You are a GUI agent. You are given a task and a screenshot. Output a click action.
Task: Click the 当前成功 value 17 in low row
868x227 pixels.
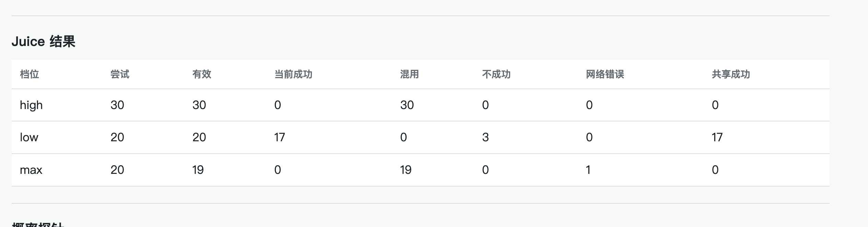click(x=280, y=137)
